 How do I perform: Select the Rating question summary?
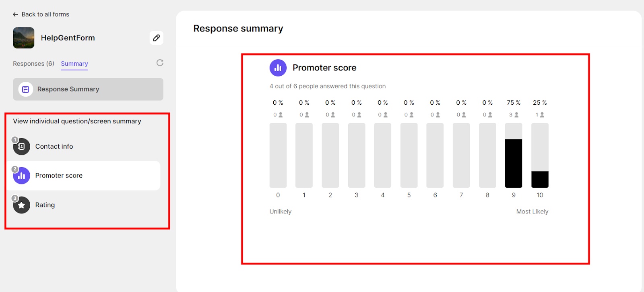tap(45, 205)
